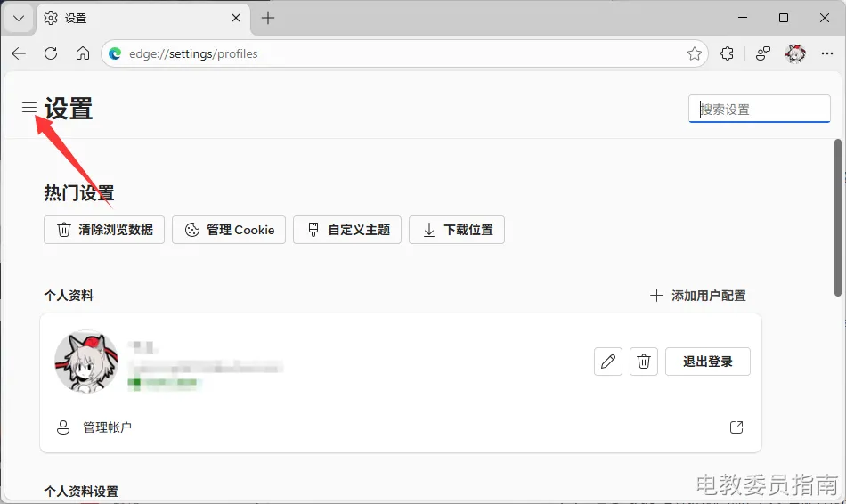Click 添加用户配置 to add profile
This screenshot has width=846, height=504.
(x=698, y=296)
